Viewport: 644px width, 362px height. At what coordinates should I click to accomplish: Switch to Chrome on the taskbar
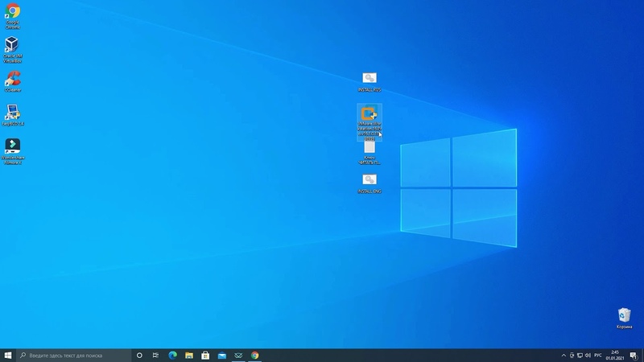pyautogui.click(x=254, y=355)
